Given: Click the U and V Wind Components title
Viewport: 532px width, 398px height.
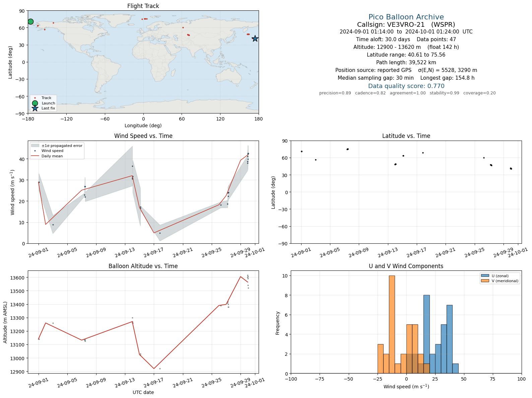Looking at the screenshot, I should pyautogui.click(x=406, y=266).
